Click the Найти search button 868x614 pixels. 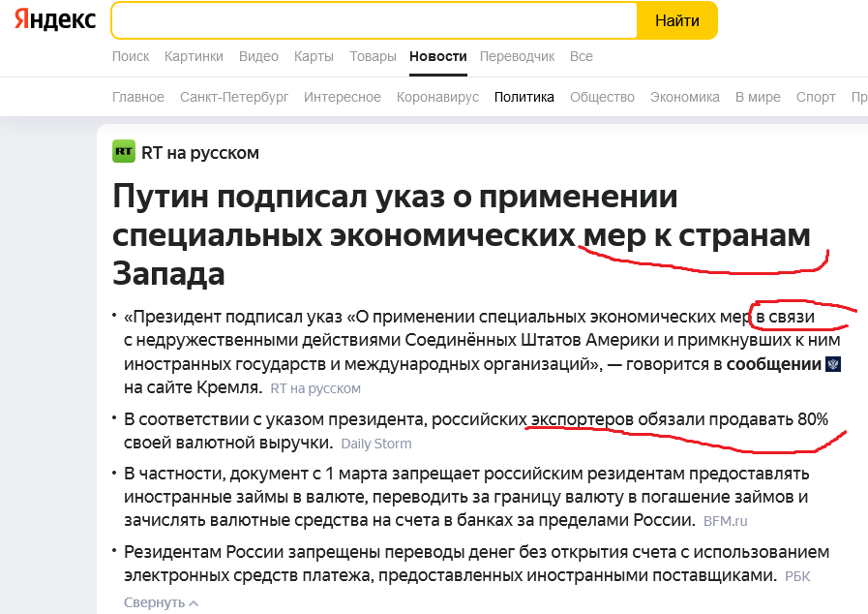(x=676, y=20)
